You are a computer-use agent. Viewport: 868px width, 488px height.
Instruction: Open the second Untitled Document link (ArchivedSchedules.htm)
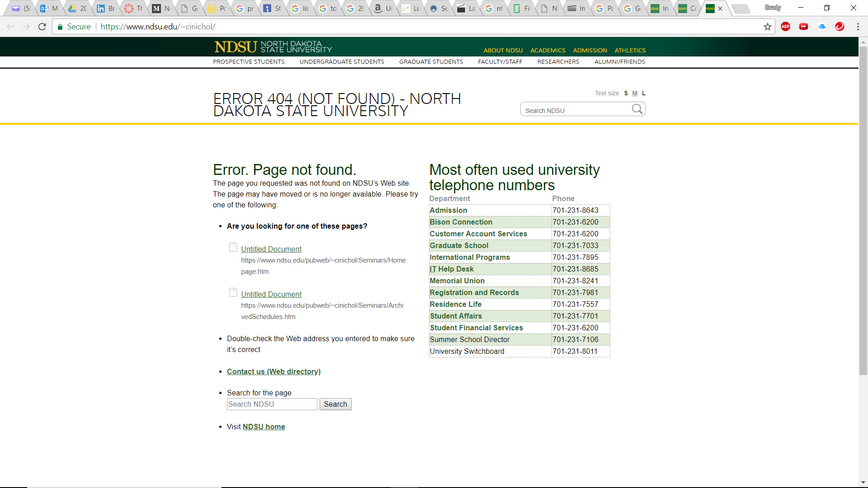pyautogui.click(x=271, y=294)
